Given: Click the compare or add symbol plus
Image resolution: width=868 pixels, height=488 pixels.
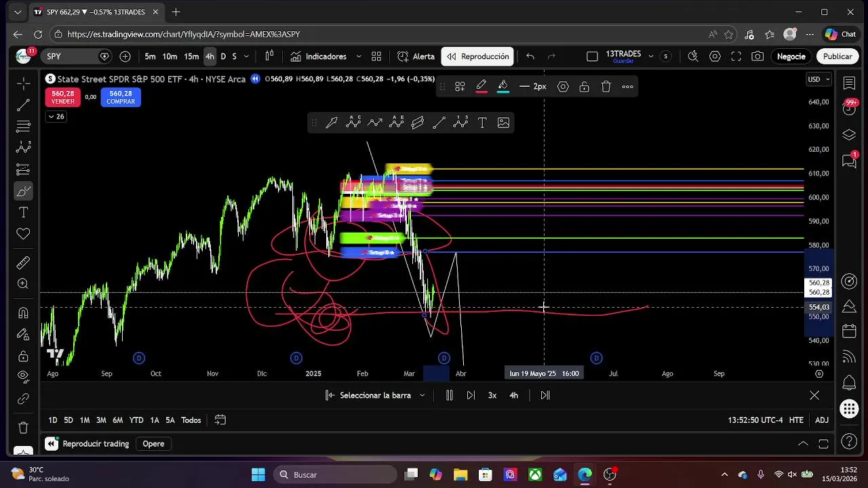Looking at the screenshot, I should (x=125, y=56).
